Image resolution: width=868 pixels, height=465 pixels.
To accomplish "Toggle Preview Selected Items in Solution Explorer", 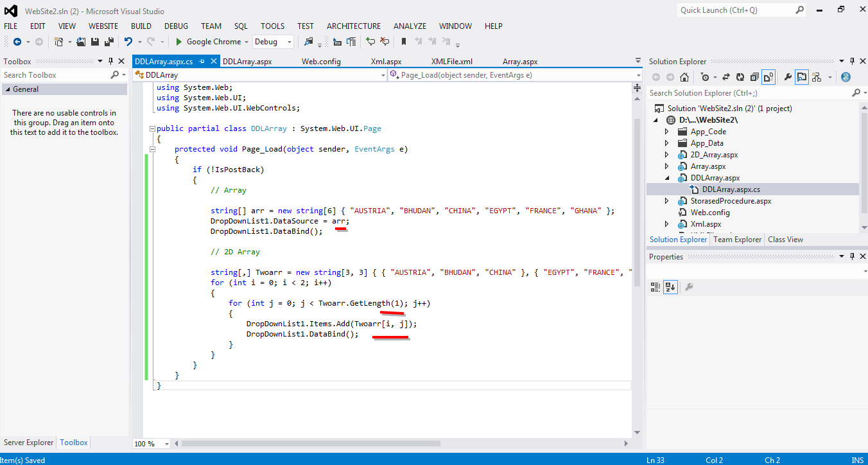I will click(802, 76).
